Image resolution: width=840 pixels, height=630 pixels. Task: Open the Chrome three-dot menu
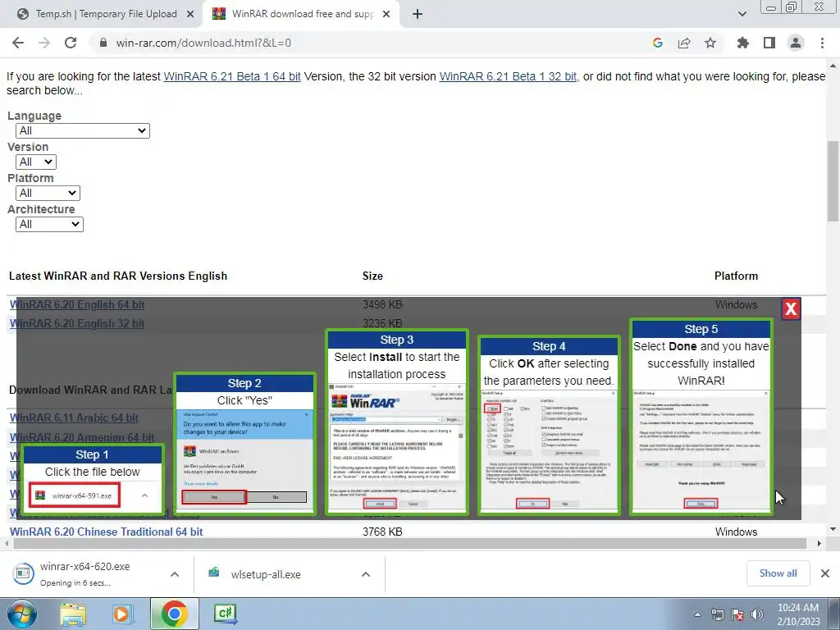[822, 43]
